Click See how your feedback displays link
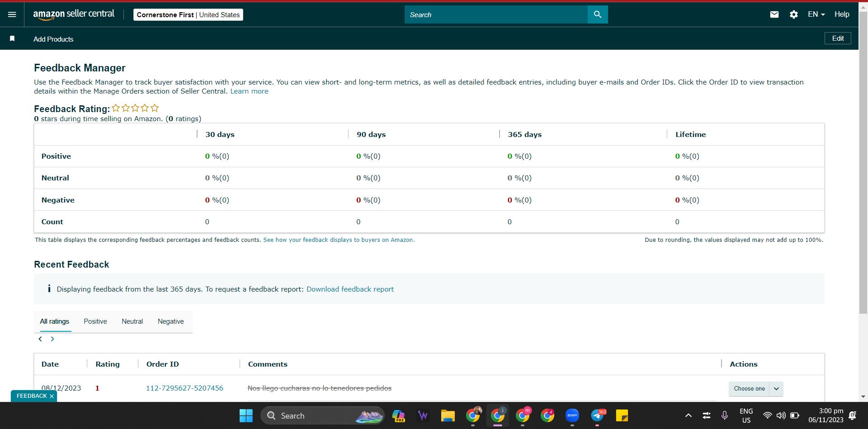The width and height of the screenshot is (868, 429). pos(339,240)
